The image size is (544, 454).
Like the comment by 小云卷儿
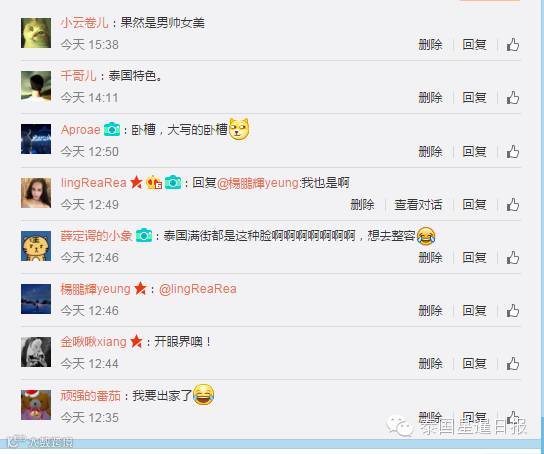tap(513, 45)
